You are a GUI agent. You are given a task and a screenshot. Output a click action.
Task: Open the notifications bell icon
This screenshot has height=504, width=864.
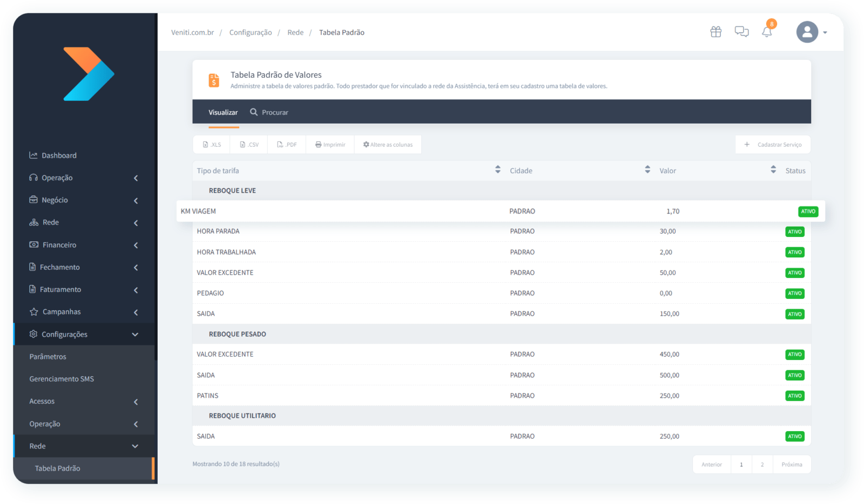click(767, 32)
